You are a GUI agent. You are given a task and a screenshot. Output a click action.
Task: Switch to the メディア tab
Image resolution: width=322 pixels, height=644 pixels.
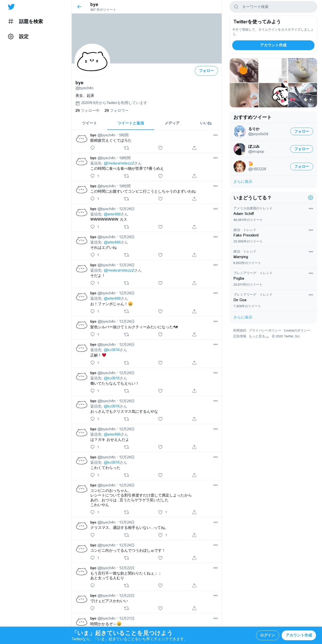(172, 123)
